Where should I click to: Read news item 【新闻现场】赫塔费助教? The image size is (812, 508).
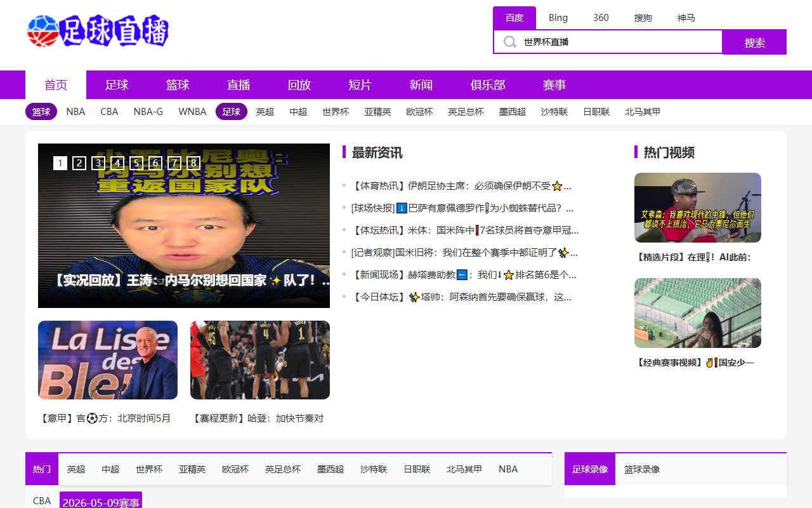click(464, 274)
